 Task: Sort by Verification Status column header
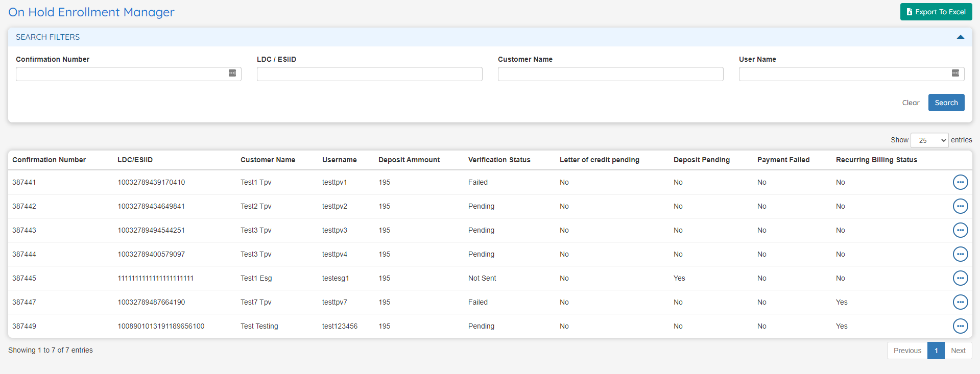499,160
